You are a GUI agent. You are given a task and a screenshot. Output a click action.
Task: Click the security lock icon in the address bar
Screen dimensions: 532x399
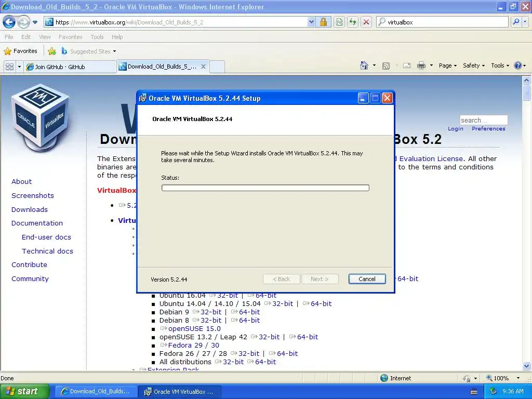(323, 22)
